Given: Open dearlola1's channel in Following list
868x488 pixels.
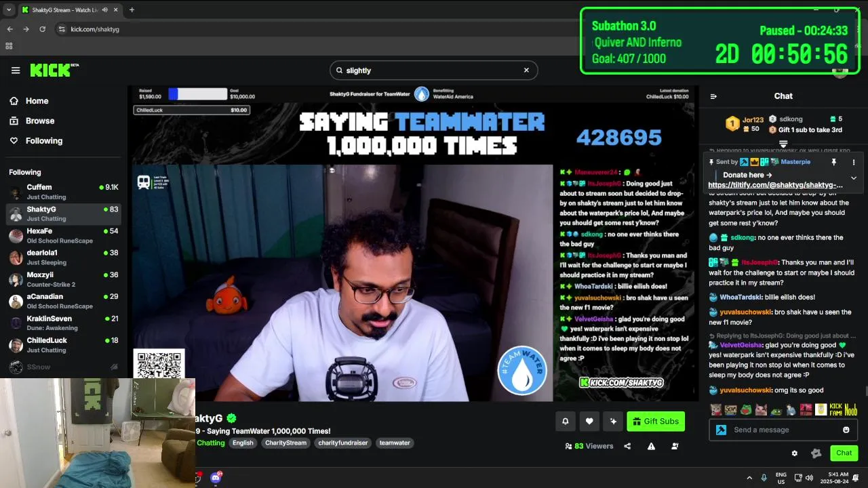Looking at the screenshot, I should click(64, 258).
